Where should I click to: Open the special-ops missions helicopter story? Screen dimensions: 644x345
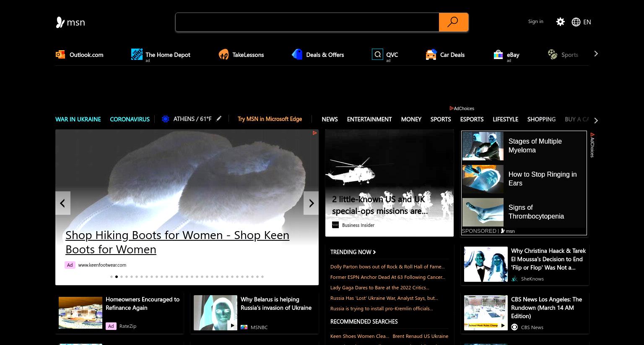[390, 183]
